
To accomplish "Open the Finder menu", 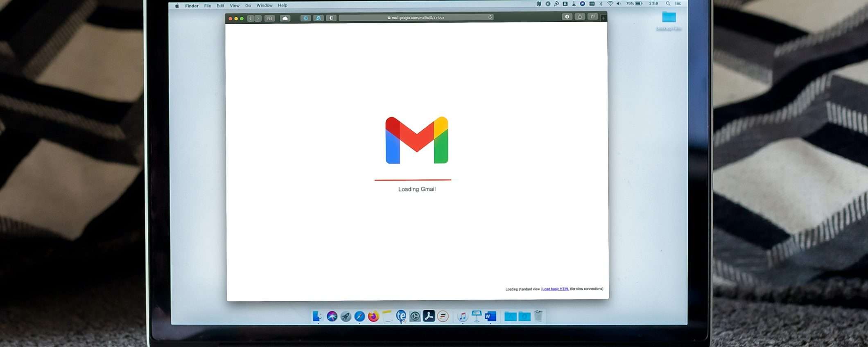I will (192, 6).
